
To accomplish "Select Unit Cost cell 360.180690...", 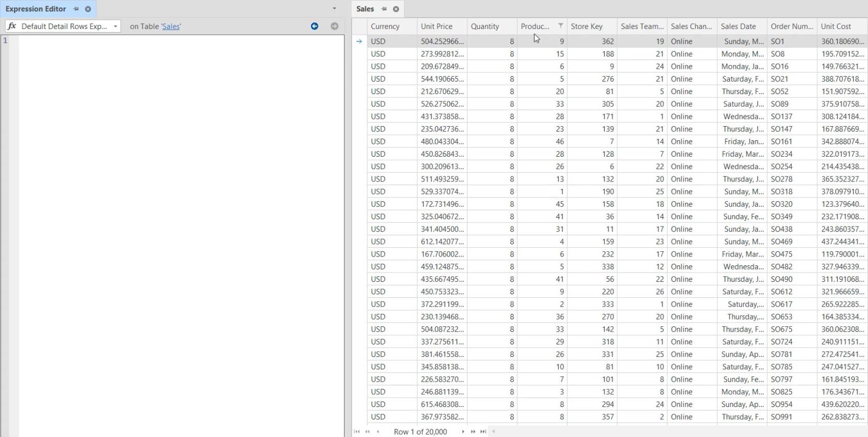I will [842, 41].
